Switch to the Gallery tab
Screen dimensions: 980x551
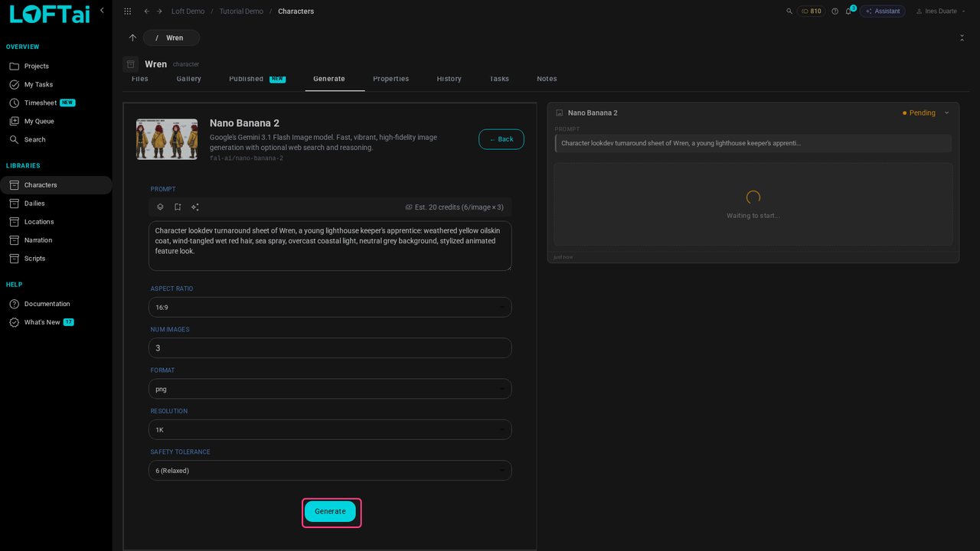click(188, 79)
